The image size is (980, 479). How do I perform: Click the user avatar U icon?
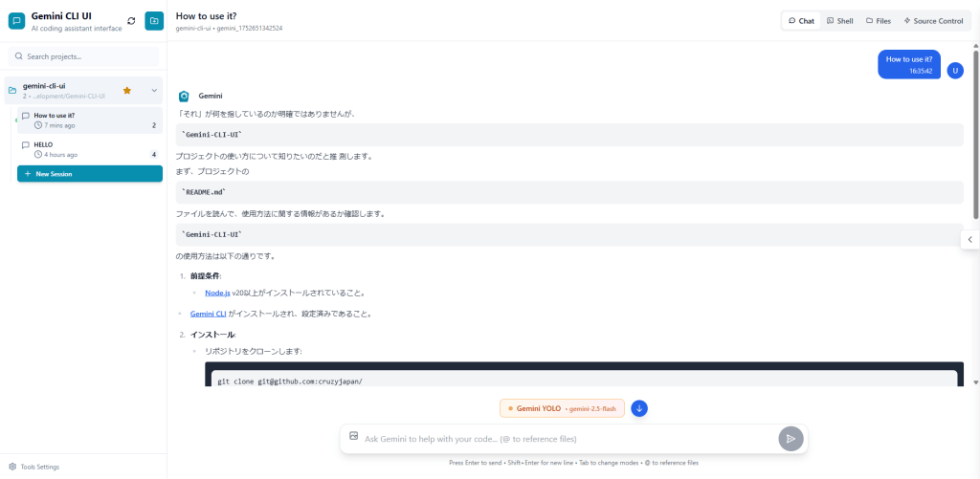point(955,71)
